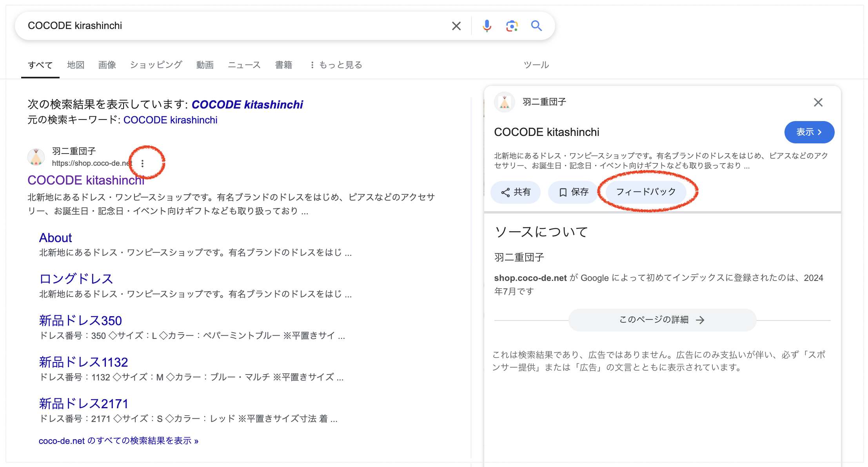Open the About sitelink
The image size is (868, 467).
pos(55,238)
